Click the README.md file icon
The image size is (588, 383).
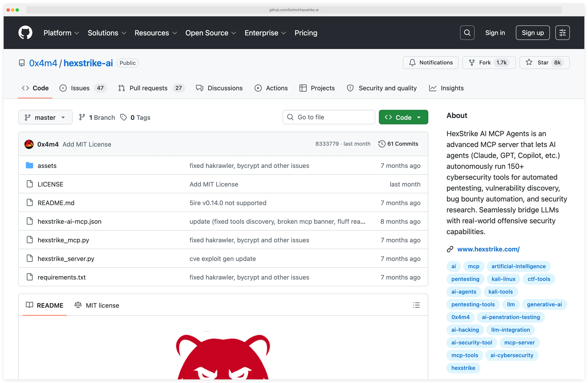coord(30,202)
